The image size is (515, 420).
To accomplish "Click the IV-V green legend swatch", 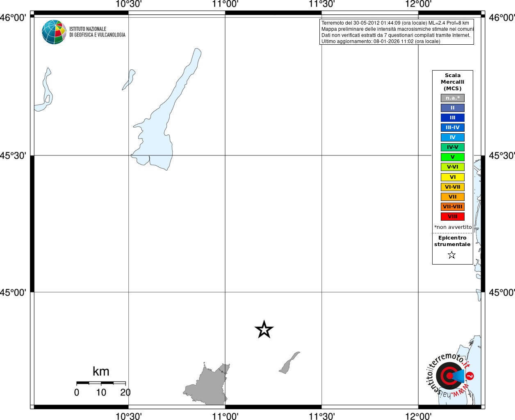I will (453, 147).
